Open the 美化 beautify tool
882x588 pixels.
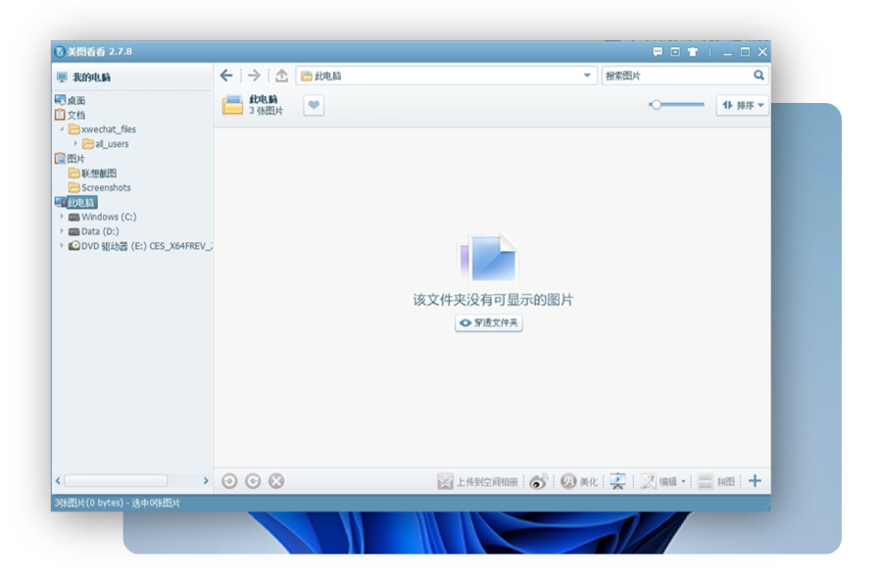579,481
